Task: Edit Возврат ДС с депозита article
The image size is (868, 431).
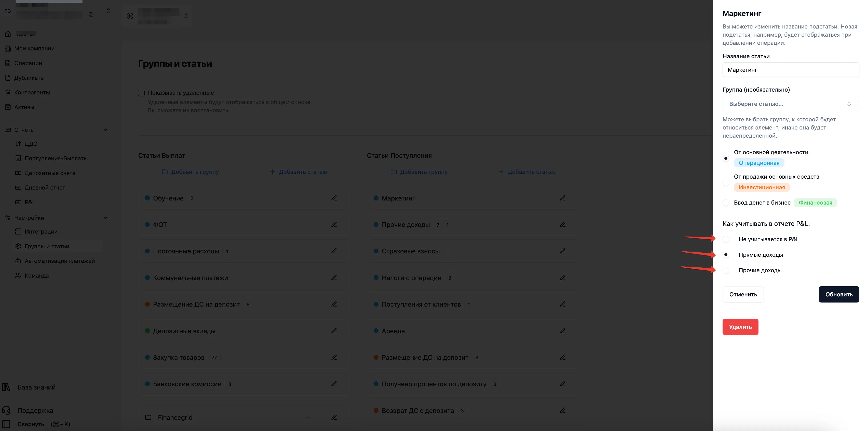Action: click(x=563, y=410)
